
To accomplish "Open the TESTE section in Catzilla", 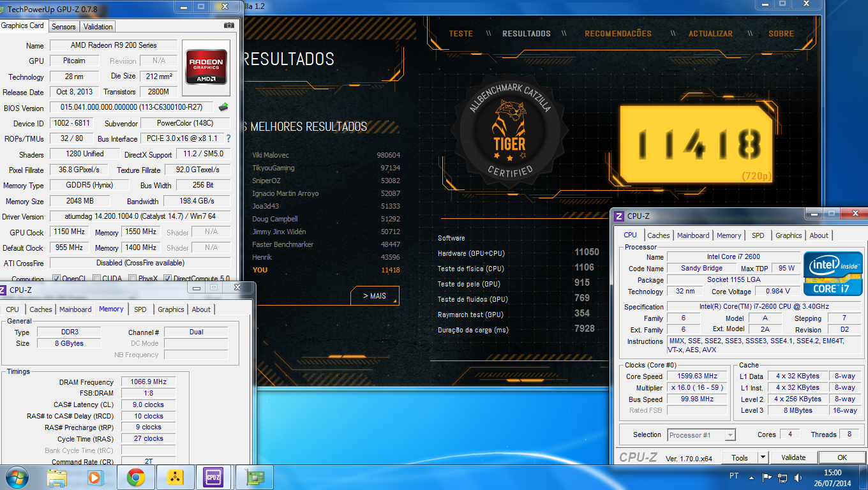I will [461, 33].
